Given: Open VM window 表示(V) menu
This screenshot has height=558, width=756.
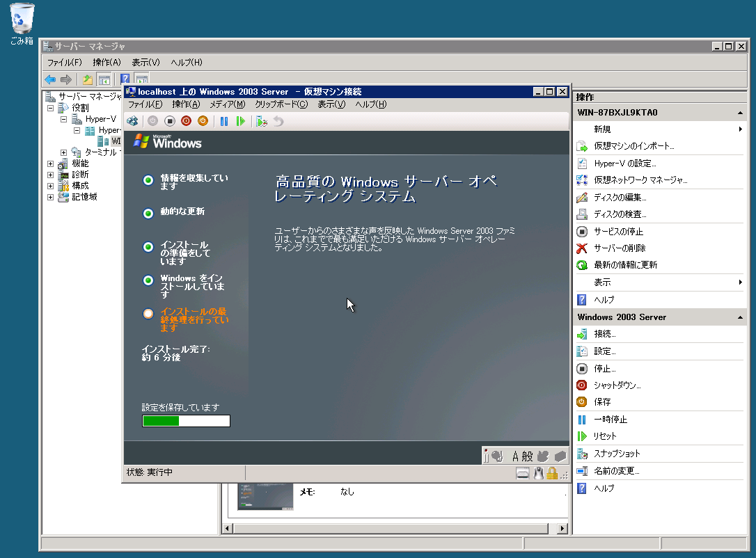Looking at the screenshot, I should [x=331, y=104].
